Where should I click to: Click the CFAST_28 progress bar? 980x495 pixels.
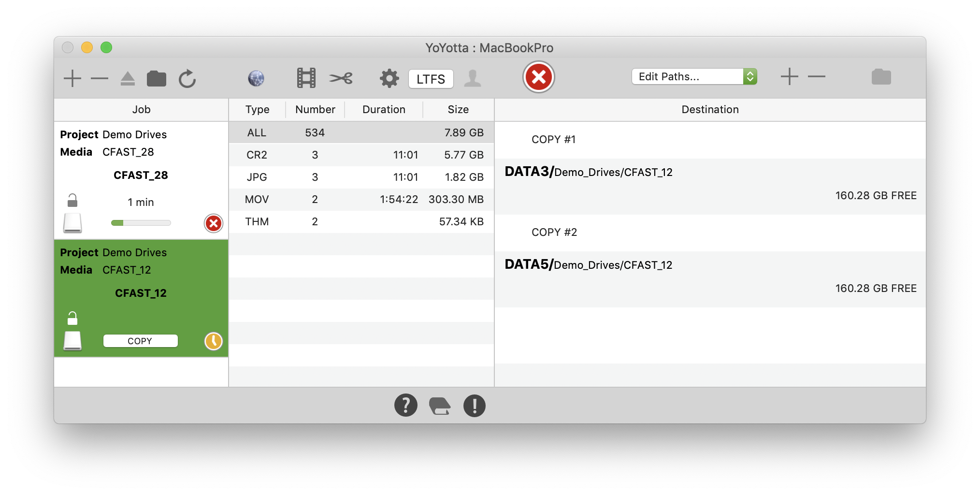(141, 223)
